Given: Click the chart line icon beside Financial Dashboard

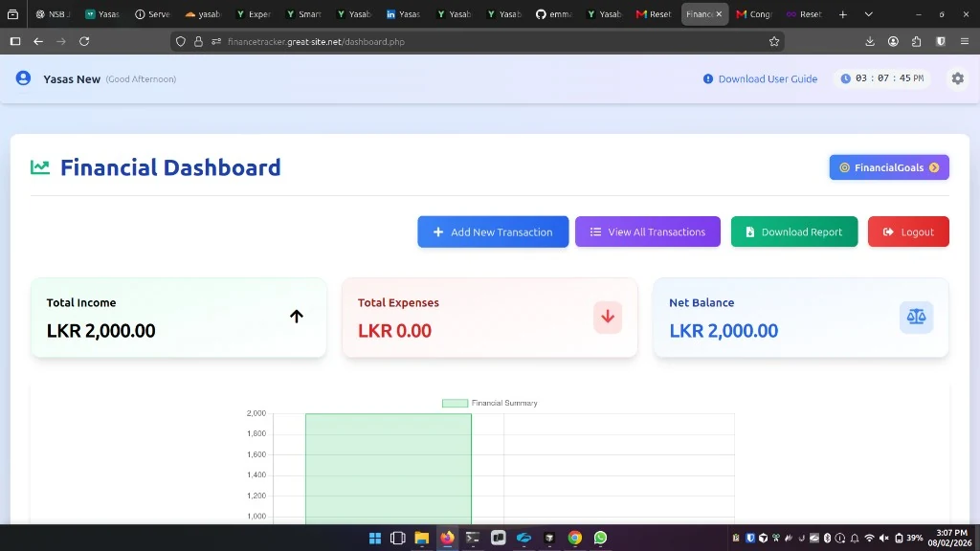Looking at the screenshot, I should click(40, 167).
